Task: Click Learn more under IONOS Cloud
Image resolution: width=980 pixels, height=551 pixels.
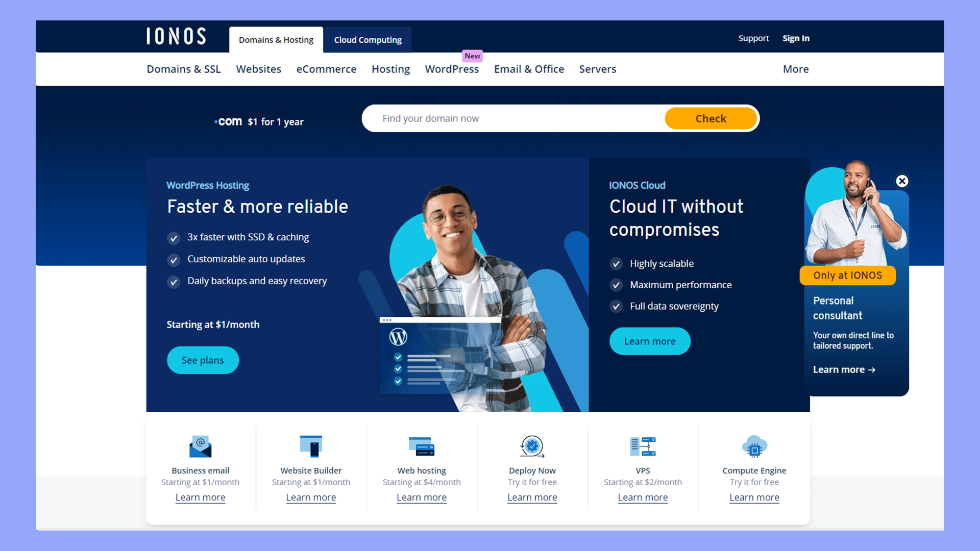Action: (650, 341)
